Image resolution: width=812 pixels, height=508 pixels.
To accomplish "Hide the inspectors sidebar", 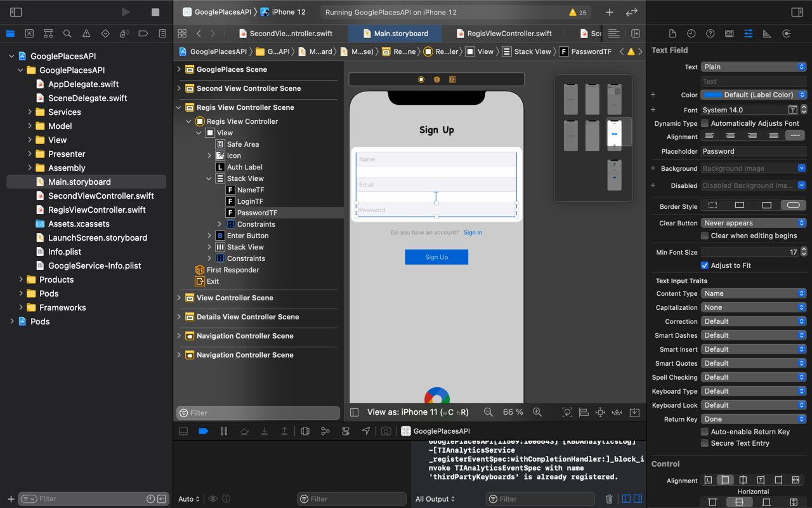I will pyautogui.click(x=797, y=12).
